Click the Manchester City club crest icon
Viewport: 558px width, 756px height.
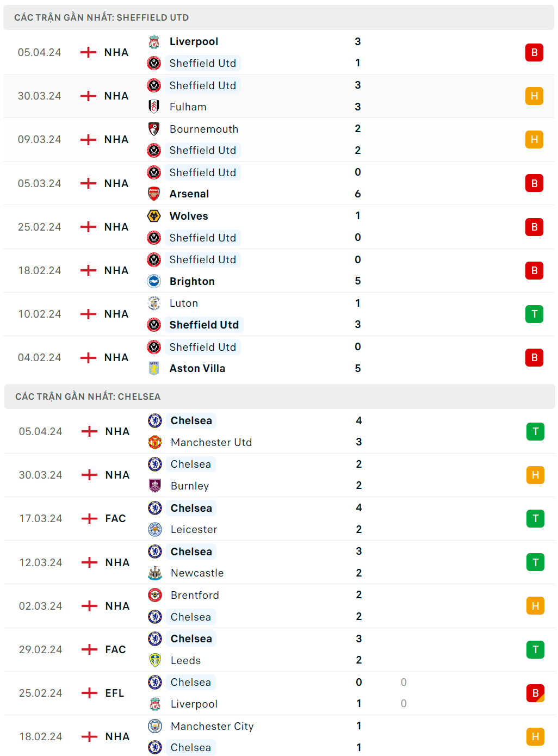[155, 726]
